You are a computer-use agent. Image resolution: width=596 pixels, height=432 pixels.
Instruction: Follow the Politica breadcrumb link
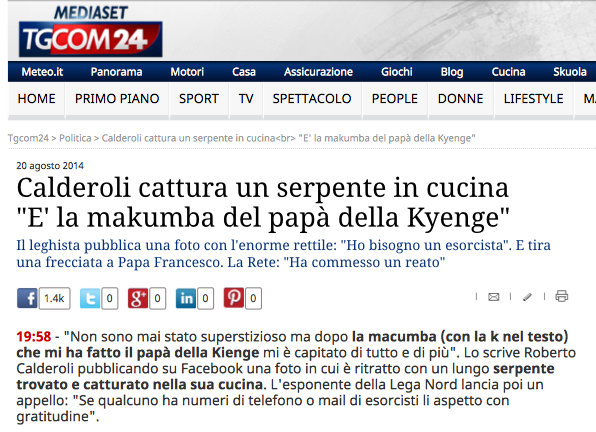(x=75, y=138)
